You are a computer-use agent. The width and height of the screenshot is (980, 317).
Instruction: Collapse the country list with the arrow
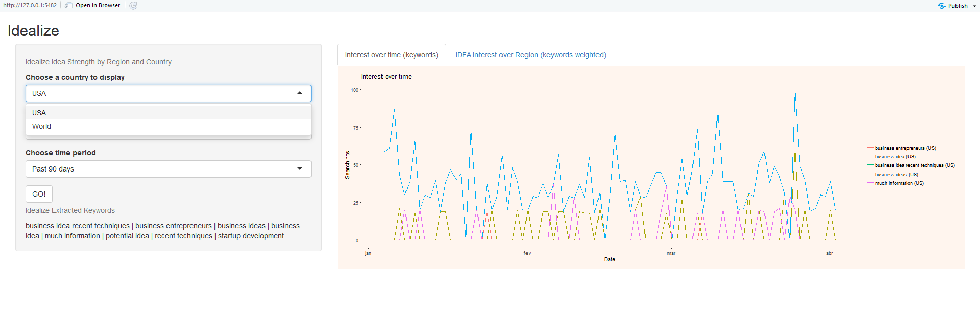(300, 93)
